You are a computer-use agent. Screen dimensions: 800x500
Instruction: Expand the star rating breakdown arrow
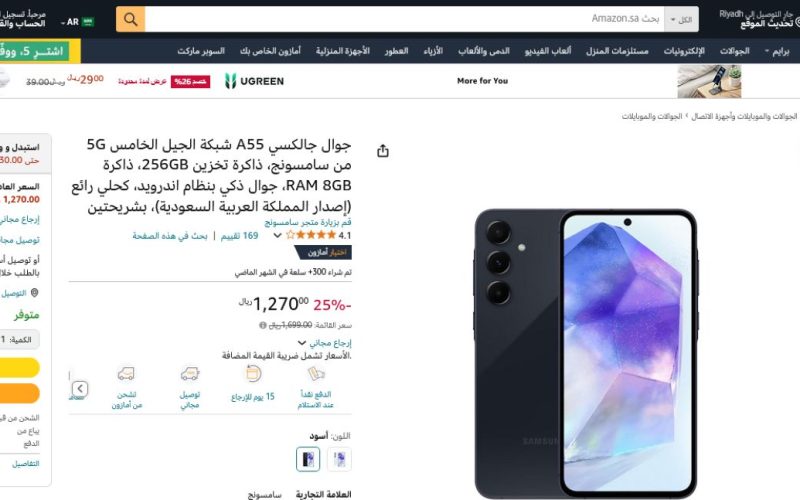pos(277,235)
